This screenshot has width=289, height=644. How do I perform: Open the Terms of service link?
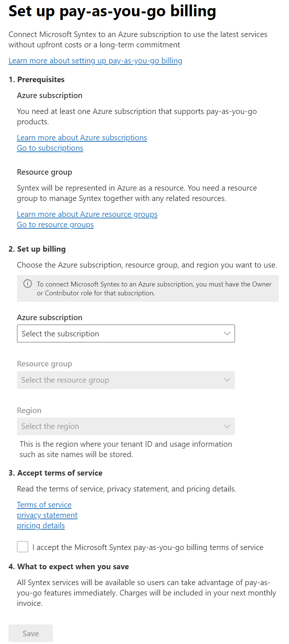click(x=44, y=505)
